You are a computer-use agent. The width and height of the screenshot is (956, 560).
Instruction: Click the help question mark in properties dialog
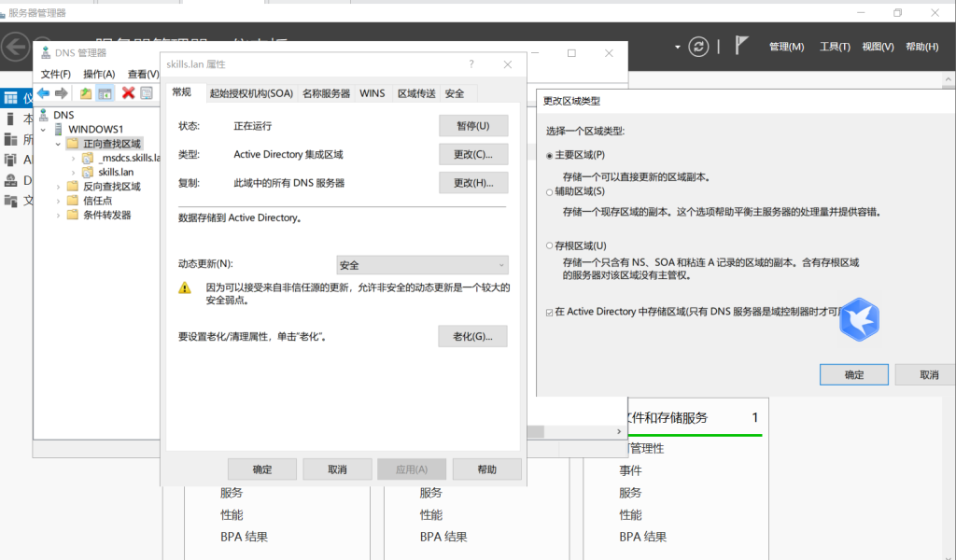point(471,64)
